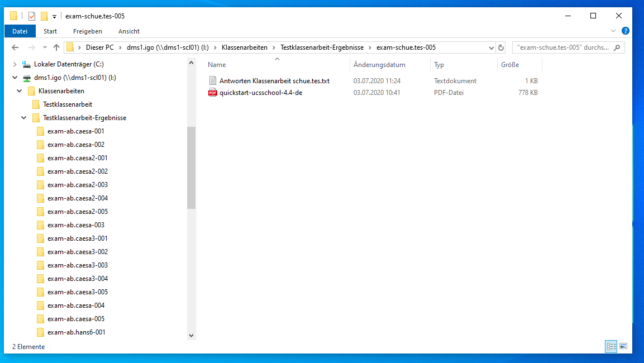Screen dimensions: 644x363
Task: Click the search box for exam-schue.tes-005
Action: tap(562, 47)
